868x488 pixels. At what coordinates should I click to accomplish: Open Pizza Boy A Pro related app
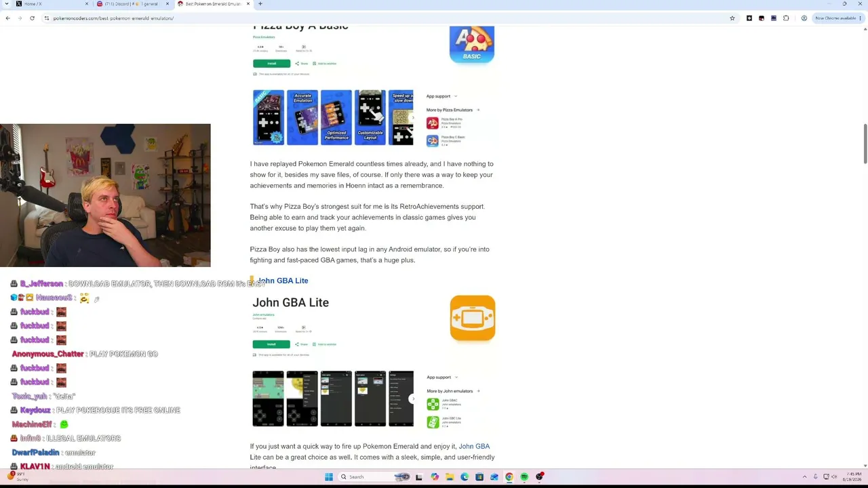433,123
